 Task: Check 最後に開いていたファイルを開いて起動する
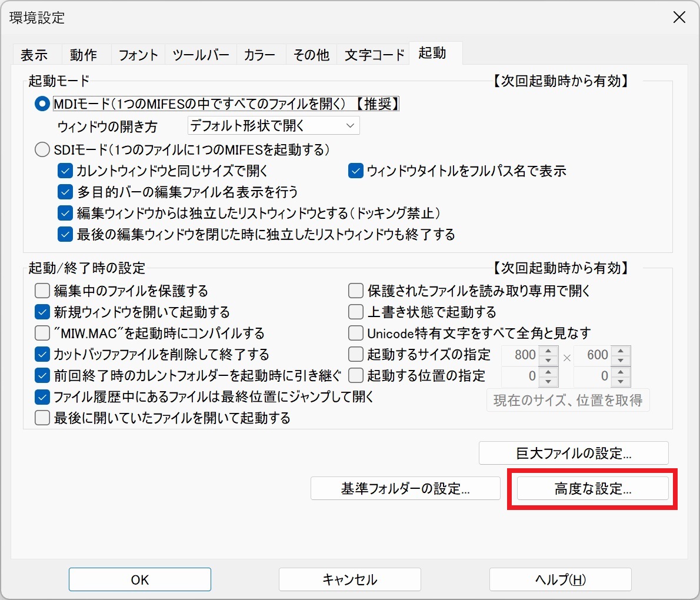pos(42,418)
